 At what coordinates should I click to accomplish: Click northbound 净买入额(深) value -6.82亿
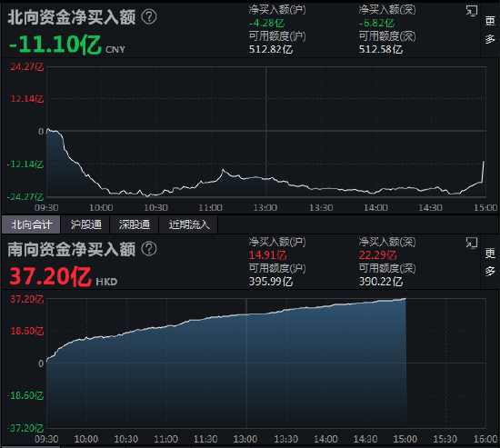[376, 24]
